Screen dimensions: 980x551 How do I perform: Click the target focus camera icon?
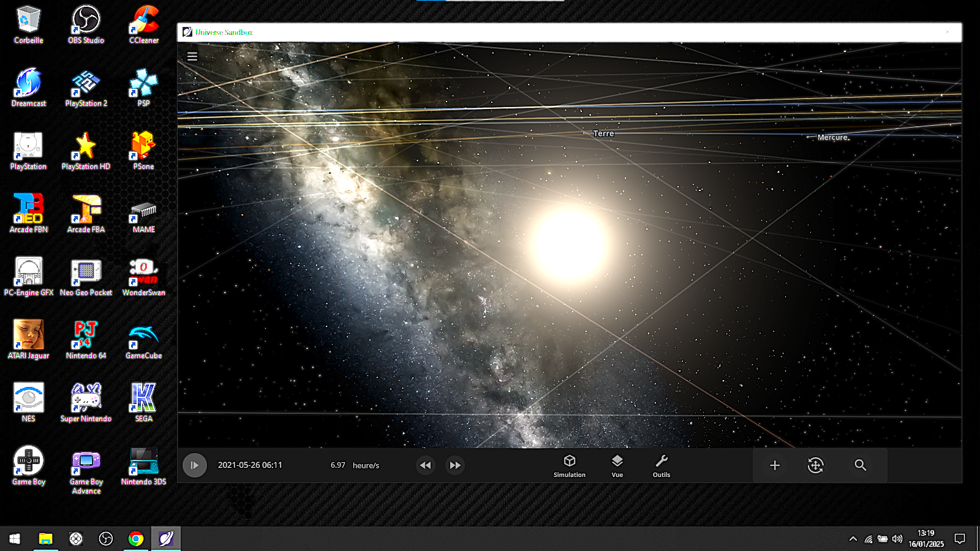click(815, 465)
